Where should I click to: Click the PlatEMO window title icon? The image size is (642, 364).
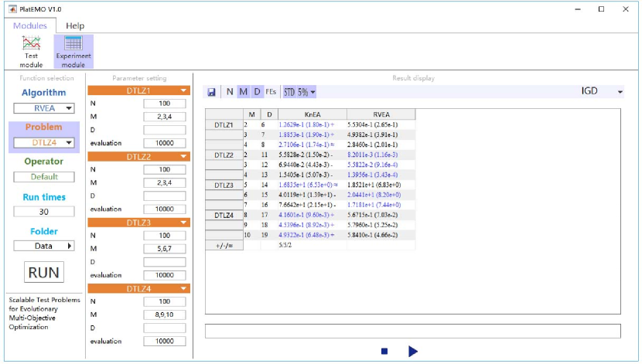pyautogui.click(x=11, y=9)
